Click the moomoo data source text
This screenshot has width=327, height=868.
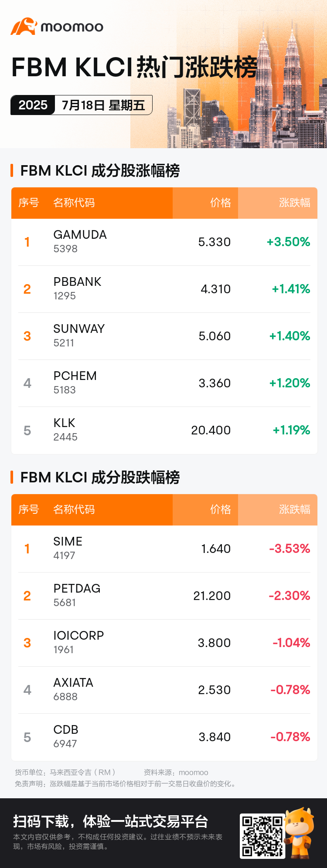[x=194, y=773]
